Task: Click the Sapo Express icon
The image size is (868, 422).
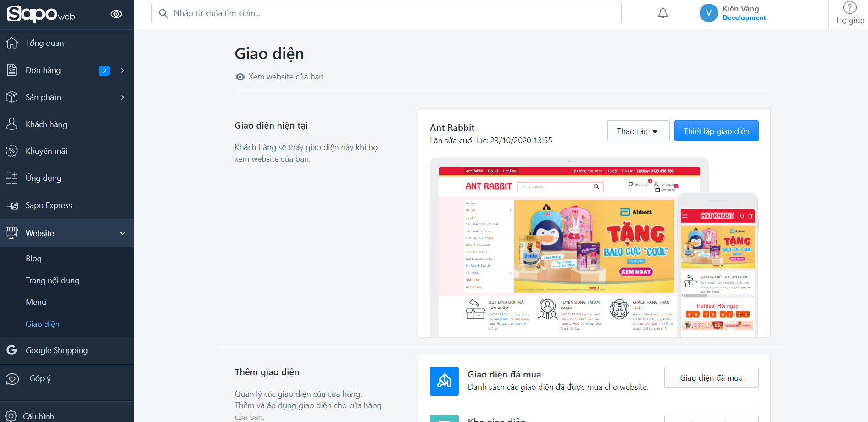Action: point(12,206)
